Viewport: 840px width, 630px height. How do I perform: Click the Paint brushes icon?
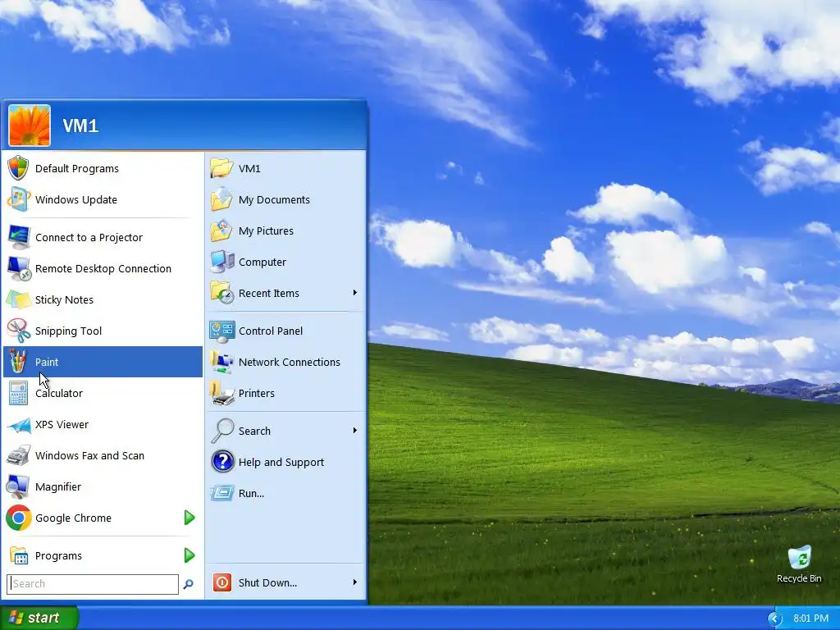[x=18, y=362]
